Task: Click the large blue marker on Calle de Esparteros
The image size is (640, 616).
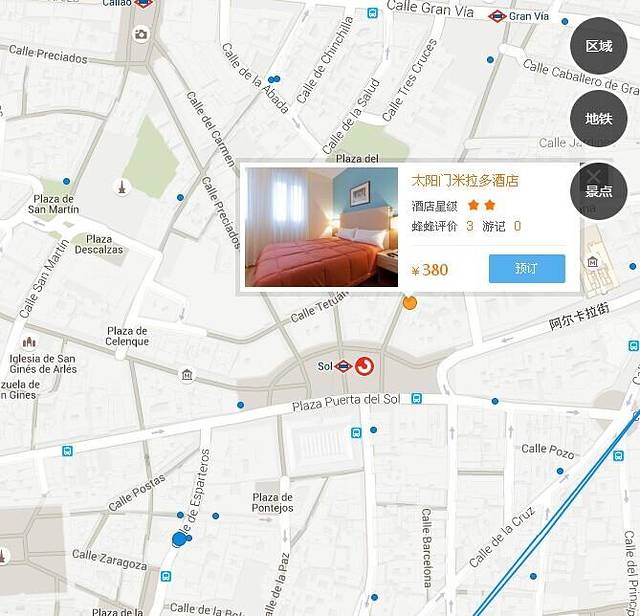Action: coord(180,539)
